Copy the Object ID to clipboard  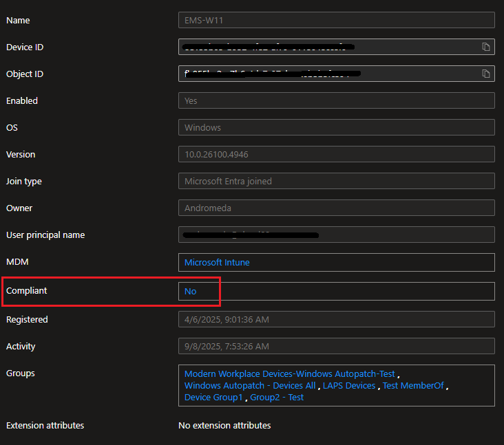coord(486,74)
